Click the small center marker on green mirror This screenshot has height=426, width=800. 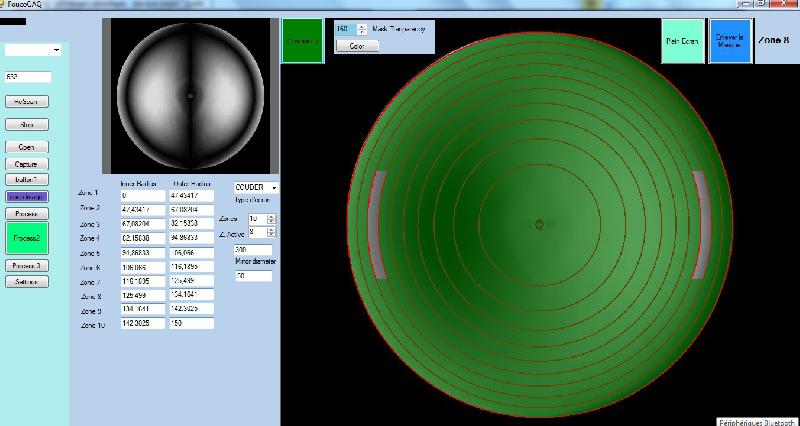[x=539, y=224]
